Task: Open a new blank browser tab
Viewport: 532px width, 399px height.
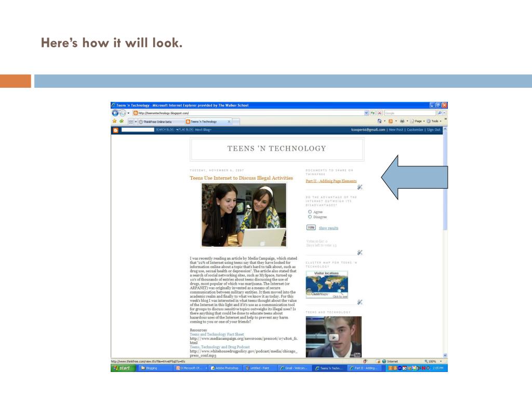Action: pos(236,122)
